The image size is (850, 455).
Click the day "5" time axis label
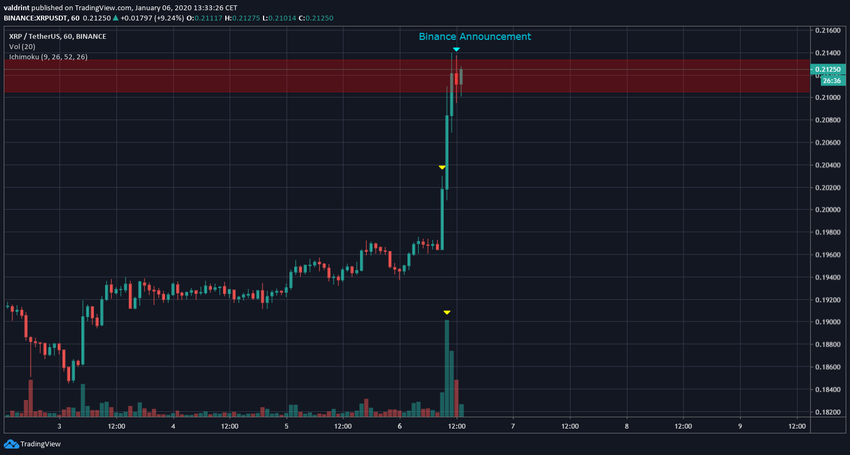286,426
